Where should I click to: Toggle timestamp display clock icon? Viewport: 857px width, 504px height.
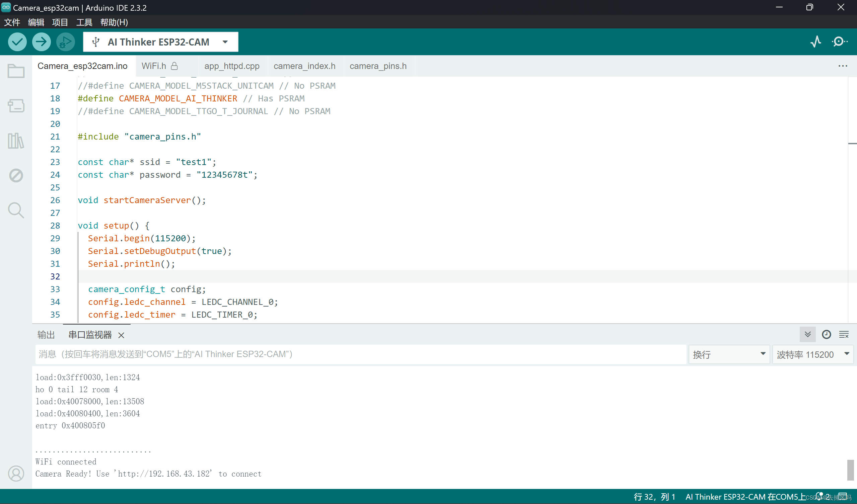[x=826, y=334]
